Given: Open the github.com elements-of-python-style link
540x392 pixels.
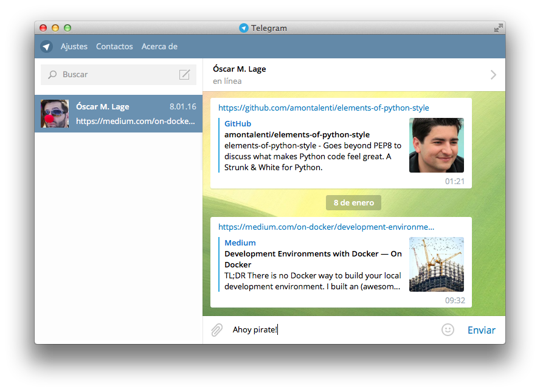Looking at the screenshot, I should (x=324, y=108).
